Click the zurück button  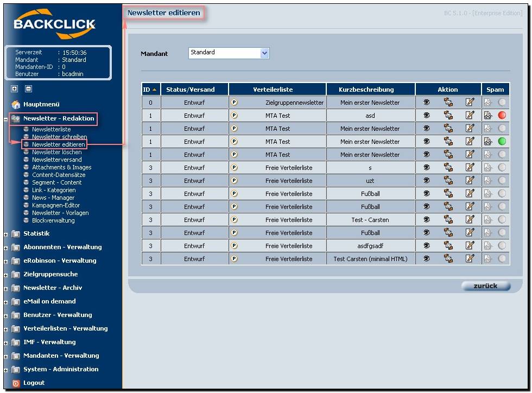[x=486, y=286]
